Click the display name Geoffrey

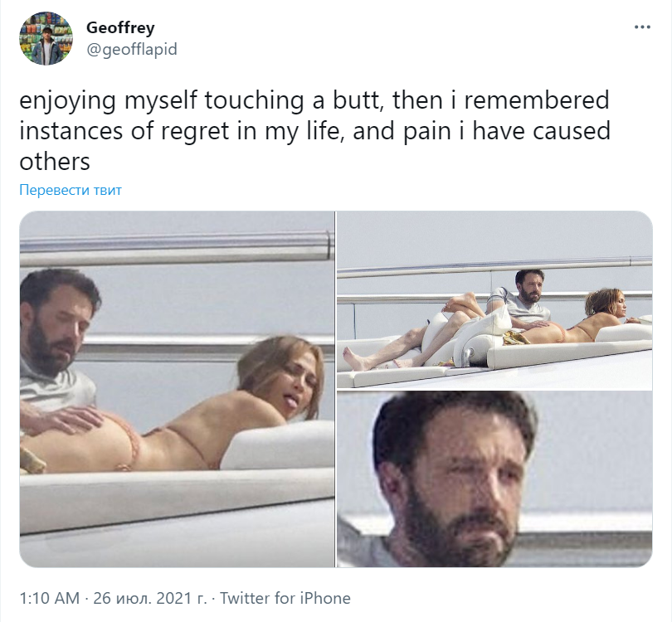(x=120, y=27)
